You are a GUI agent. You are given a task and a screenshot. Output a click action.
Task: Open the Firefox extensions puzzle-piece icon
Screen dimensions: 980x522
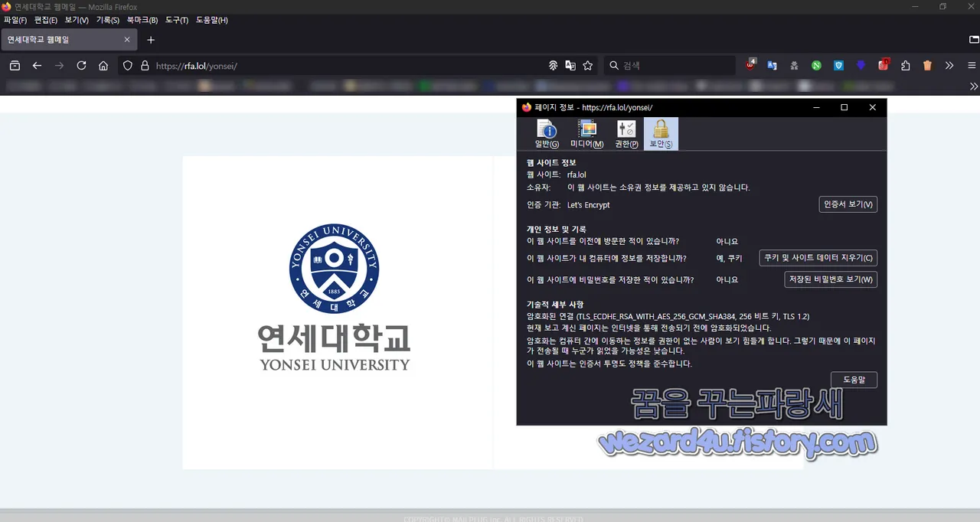906,66
